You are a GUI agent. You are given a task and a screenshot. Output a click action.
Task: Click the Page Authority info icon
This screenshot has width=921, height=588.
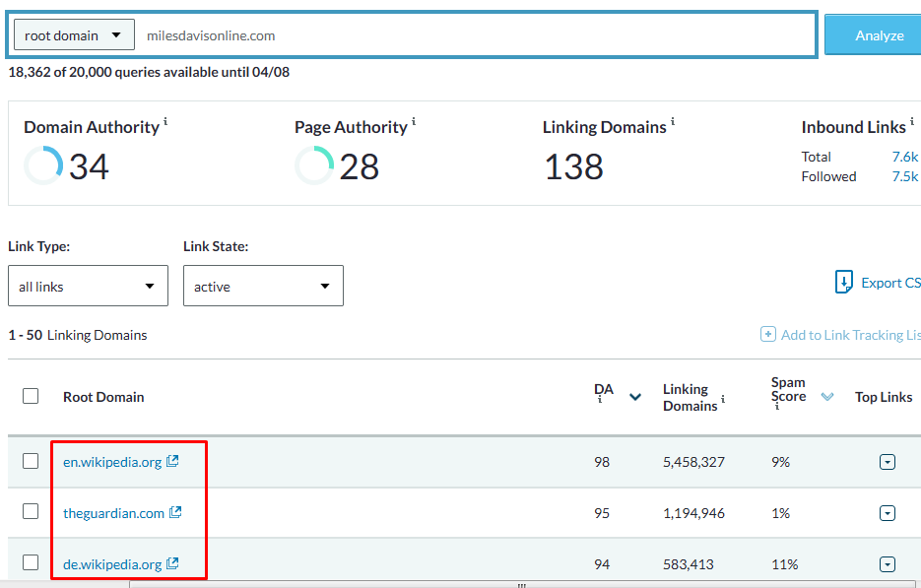pos(414,122)
